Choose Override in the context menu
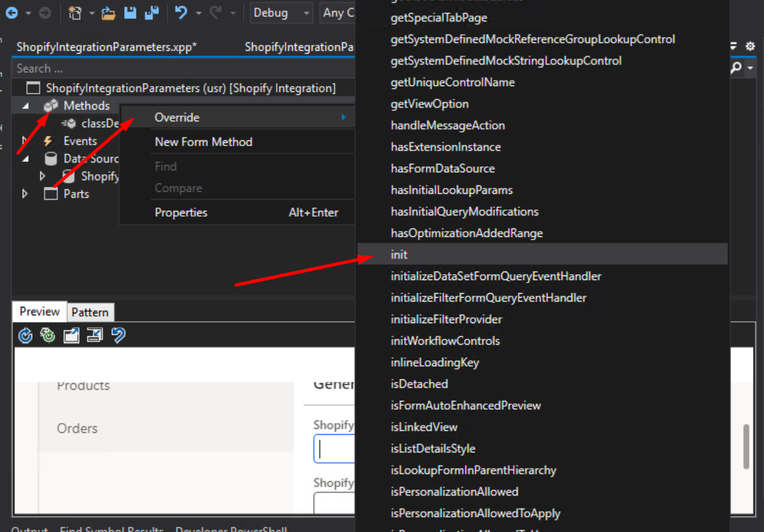 [237, 117]
